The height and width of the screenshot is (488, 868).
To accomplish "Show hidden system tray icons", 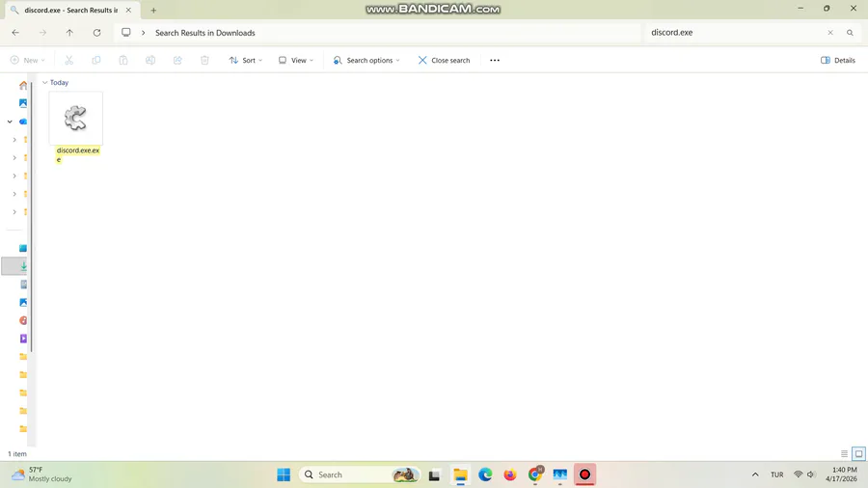I will coord(755,474).
